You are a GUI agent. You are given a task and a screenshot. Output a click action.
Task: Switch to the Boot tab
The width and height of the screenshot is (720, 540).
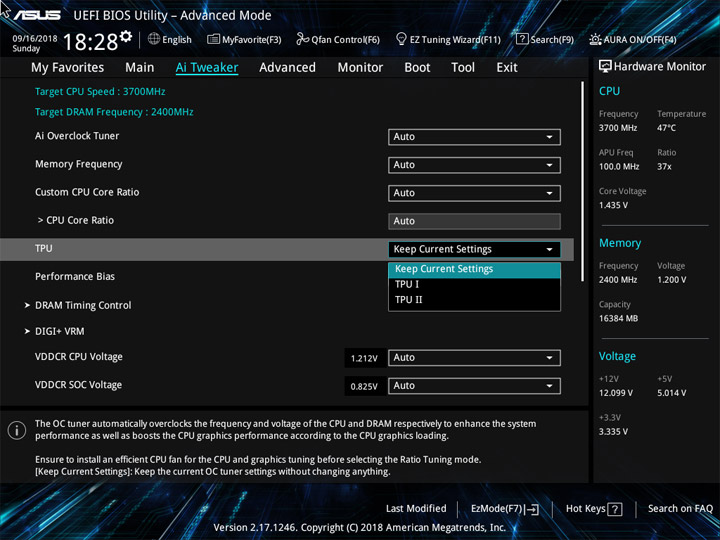point(417,68)
